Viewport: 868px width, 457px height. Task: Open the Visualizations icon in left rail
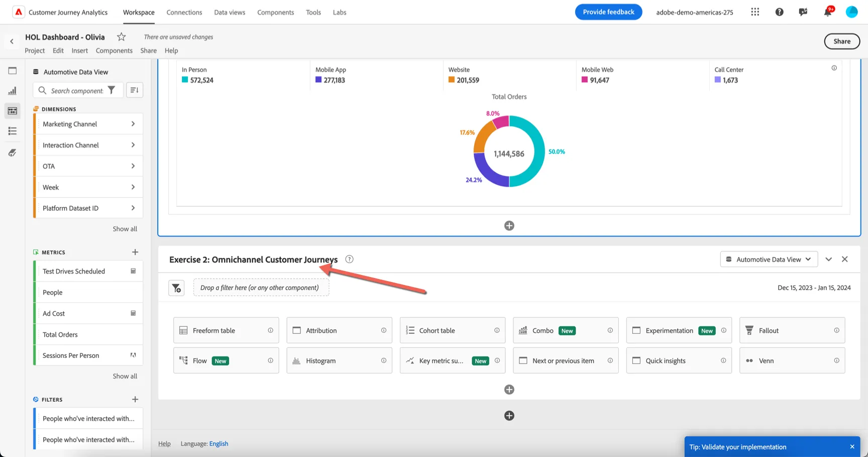pyautogui.click(x=13, y=91)
